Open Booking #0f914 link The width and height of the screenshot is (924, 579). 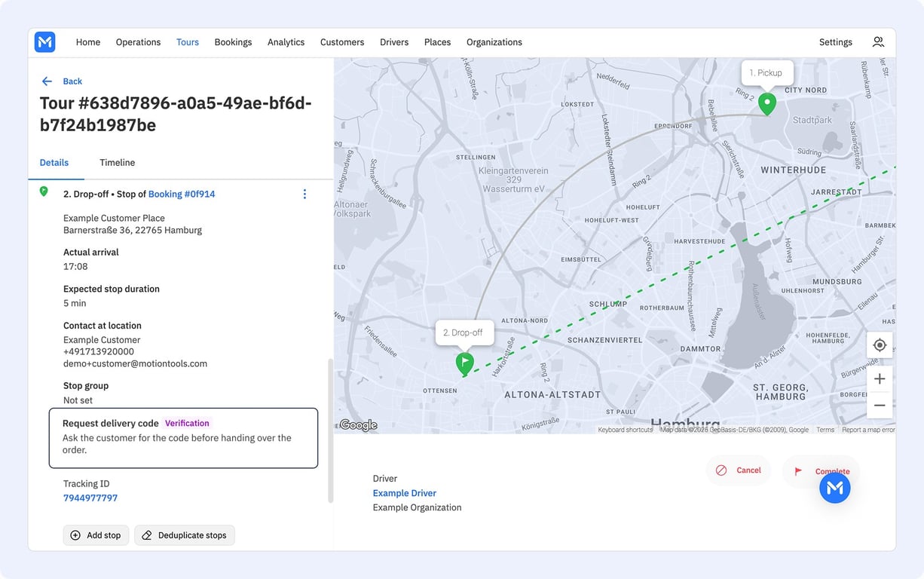[x=182, y=195]
